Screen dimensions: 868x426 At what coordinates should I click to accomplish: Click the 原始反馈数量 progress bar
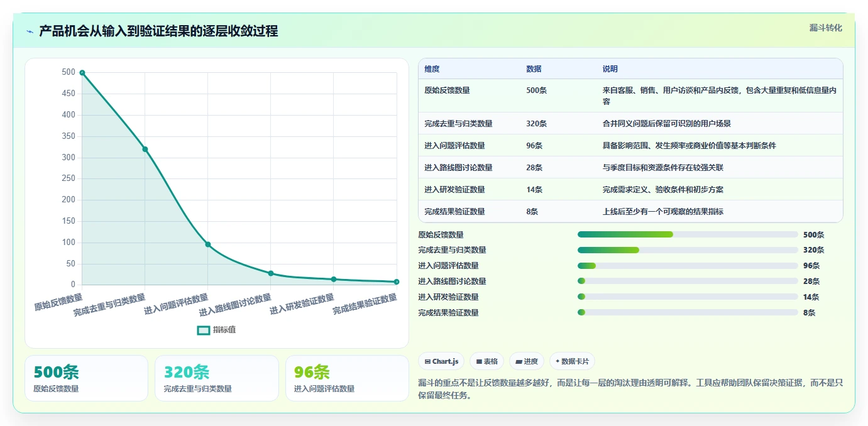point(688,234)
